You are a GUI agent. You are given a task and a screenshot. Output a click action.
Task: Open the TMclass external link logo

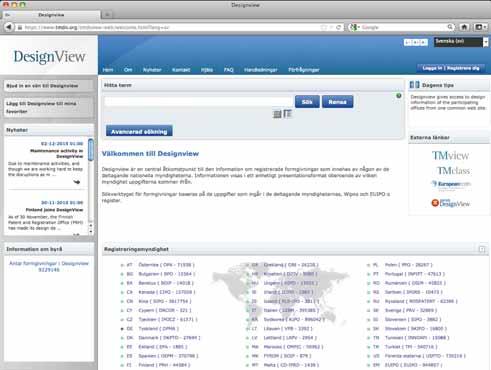pyautogui.click(x=453, y=171)
